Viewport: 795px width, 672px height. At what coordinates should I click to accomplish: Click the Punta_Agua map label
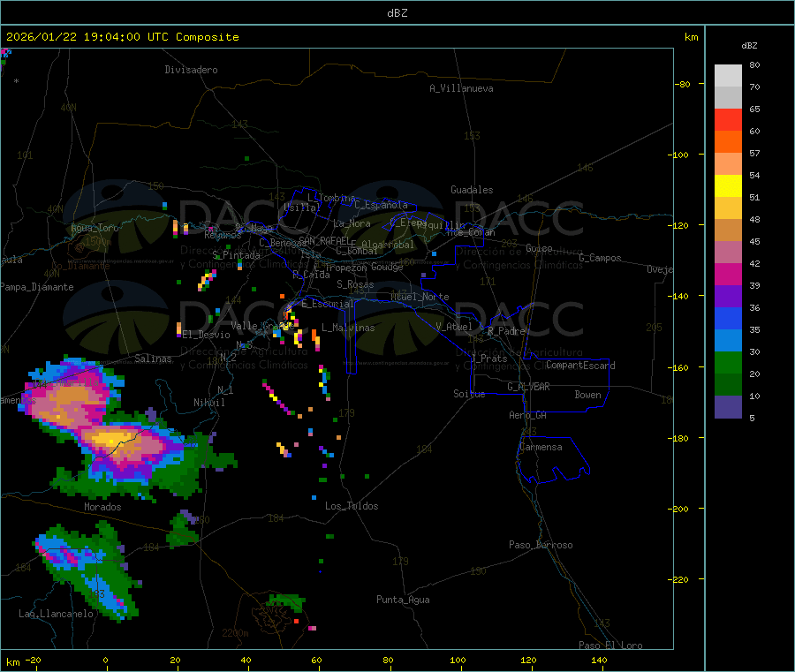point(403,600)
